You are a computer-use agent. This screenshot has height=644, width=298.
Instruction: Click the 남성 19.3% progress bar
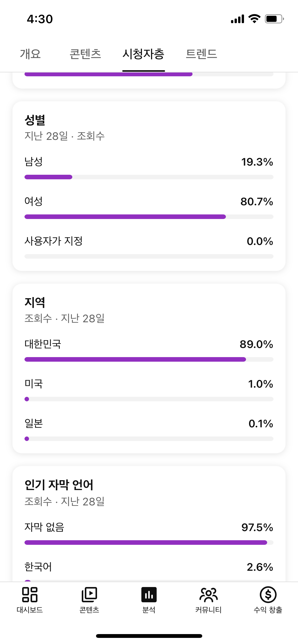[x=149, y=177]
